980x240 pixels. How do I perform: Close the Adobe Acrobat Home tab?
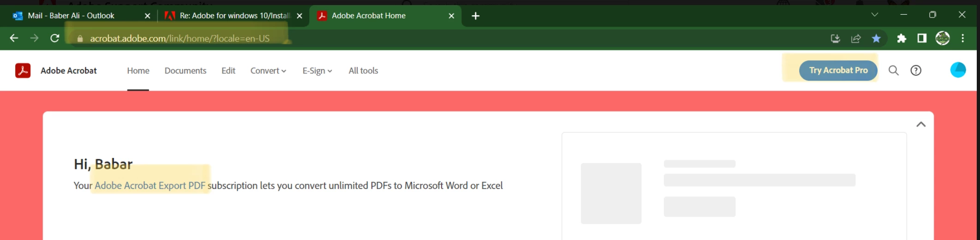coord(451,16)
